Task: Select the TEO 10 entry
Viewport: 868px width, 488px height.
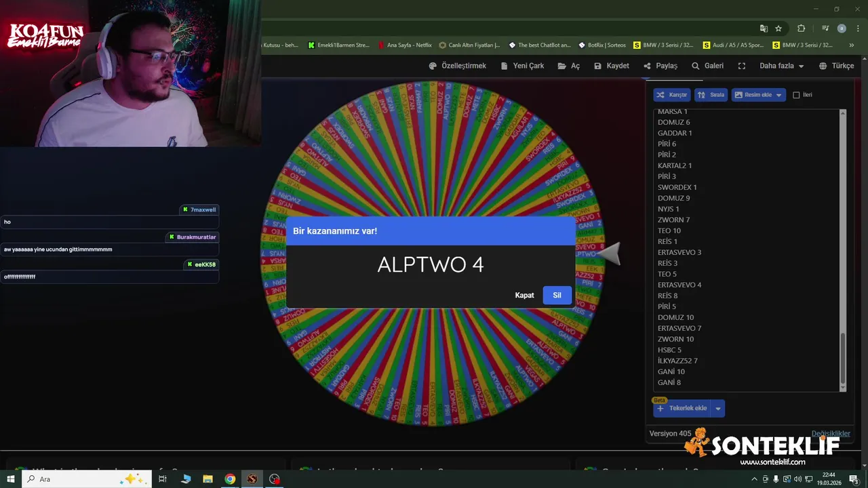Action: pos(669,230)
